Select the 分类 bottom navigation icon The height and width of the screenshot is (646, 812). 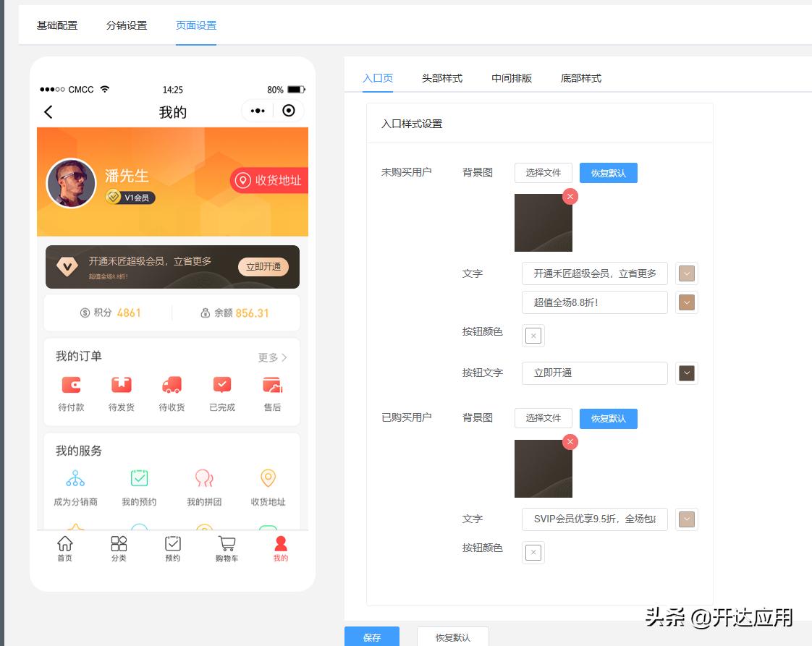[119, 544]
